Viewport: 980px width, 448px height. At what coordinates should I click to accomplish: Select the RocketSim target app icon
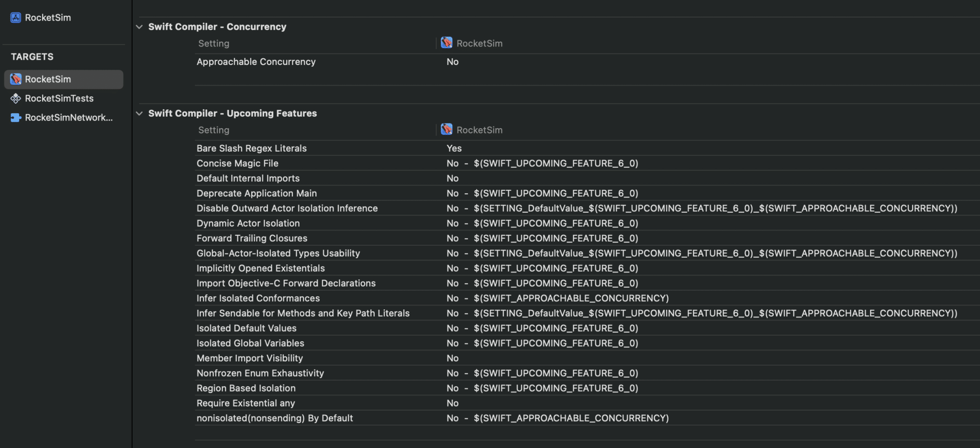[16, 79]
